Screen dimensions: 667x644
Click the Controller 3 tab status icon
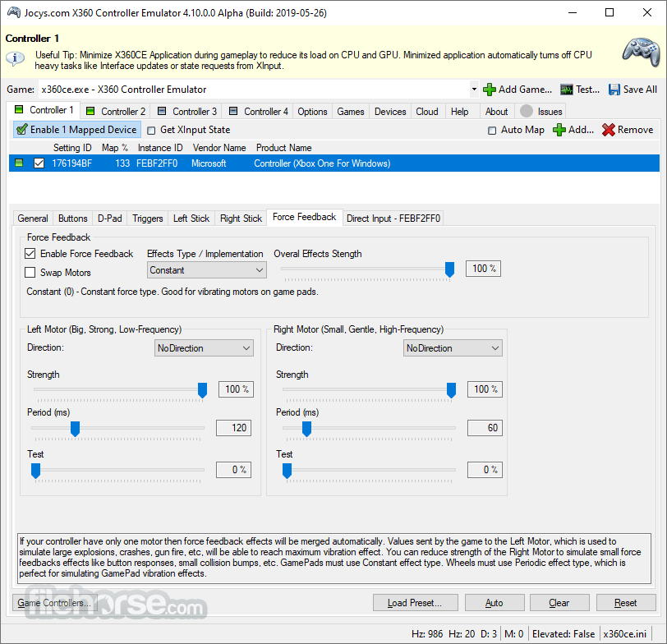(162, 111)
